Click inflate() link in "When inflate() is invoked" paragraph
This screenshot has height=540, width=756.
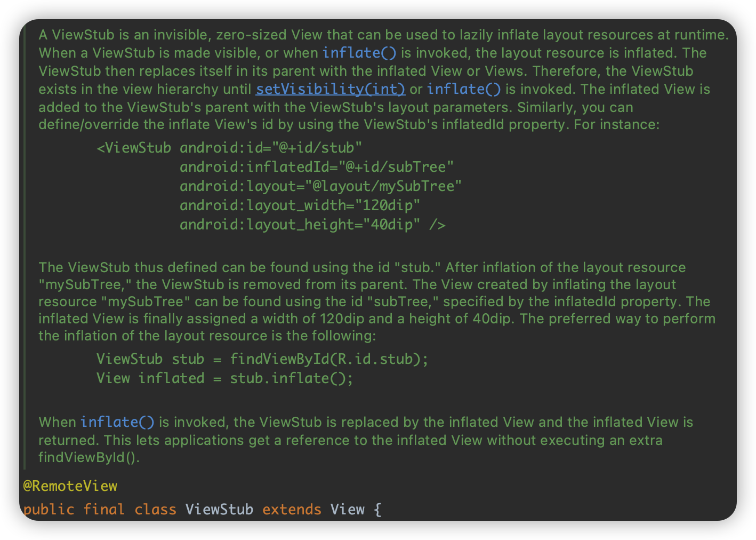pos(117,422)
